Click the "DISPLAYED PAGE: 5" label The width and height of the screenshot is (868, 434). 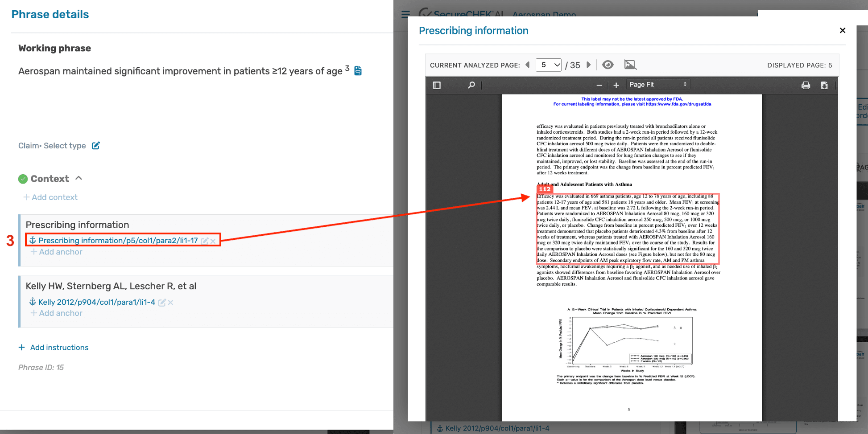click(x=800, y=65)
